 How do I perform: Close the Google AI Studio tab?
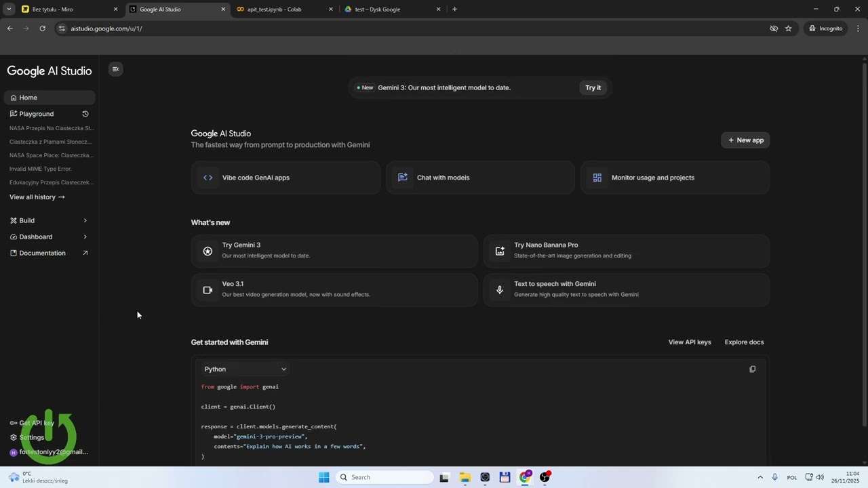click(223, 9)
